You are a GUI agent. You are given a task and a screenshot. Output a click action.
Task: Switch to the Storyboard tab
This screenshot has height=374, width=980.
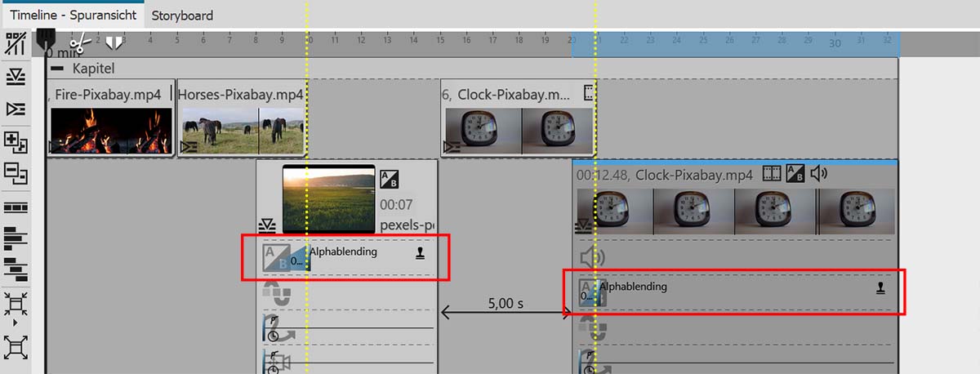[x=183, y=15]
